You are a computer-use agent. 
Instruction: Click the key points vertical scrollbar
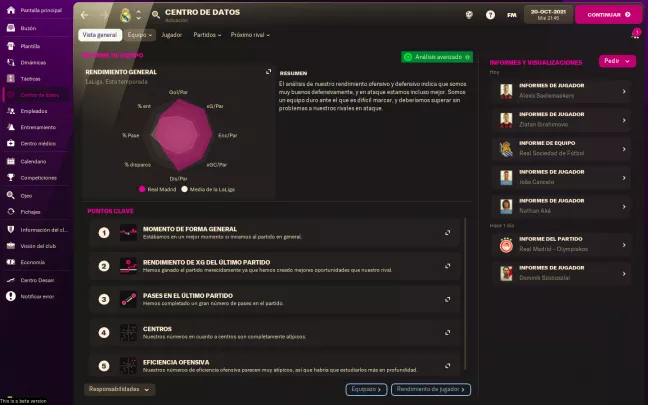(465, 294)
